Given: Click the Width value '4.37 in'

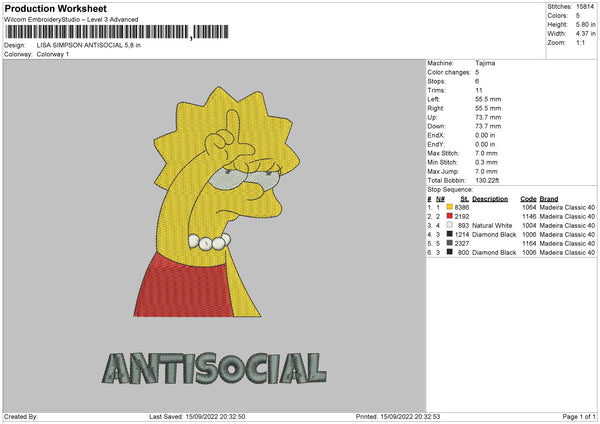Looking at the screenshot, I should point(586,34).
